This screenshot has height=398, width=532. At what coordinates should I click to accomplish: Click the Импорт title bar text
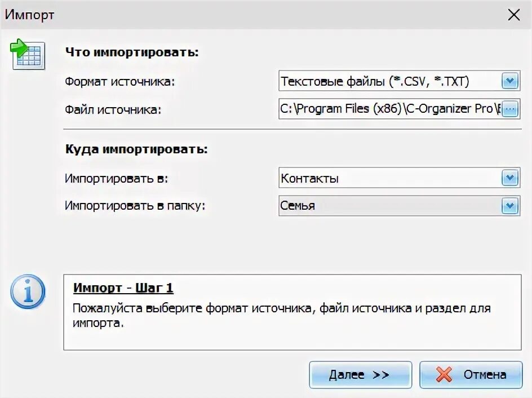tap(30, 15)
